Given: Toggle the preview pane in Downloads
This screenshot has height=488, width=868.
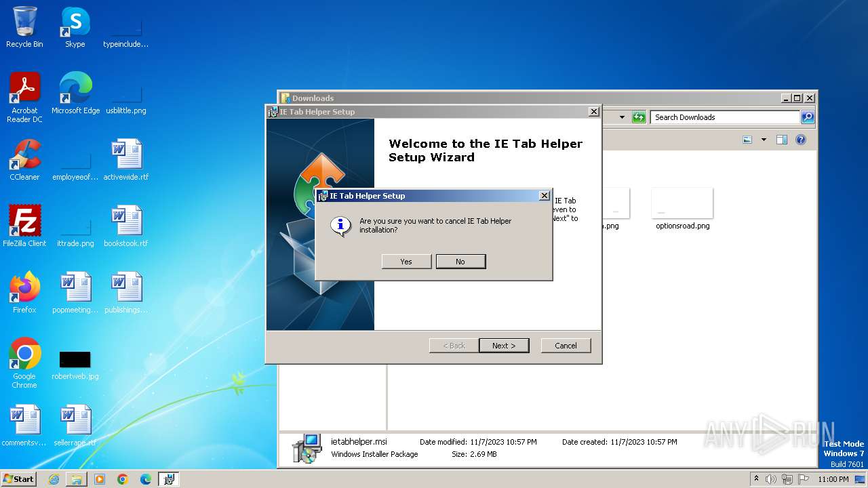Looking at the screenshot, I should (782, 140).
